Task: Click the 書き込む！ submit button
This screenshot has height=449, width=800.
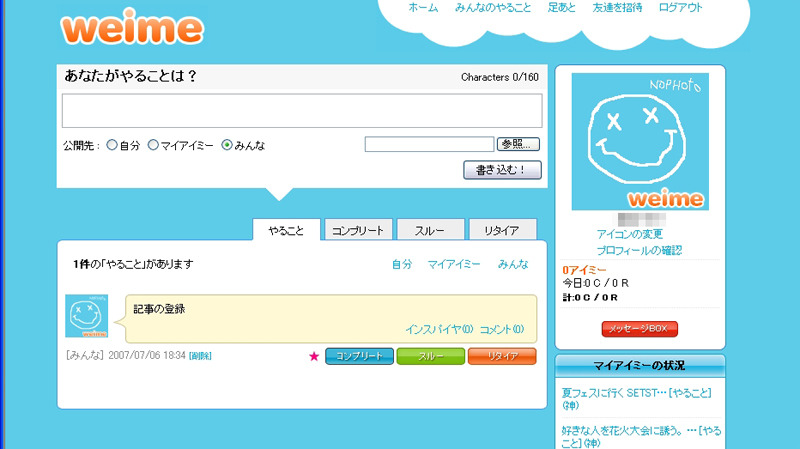Action: 502,170
